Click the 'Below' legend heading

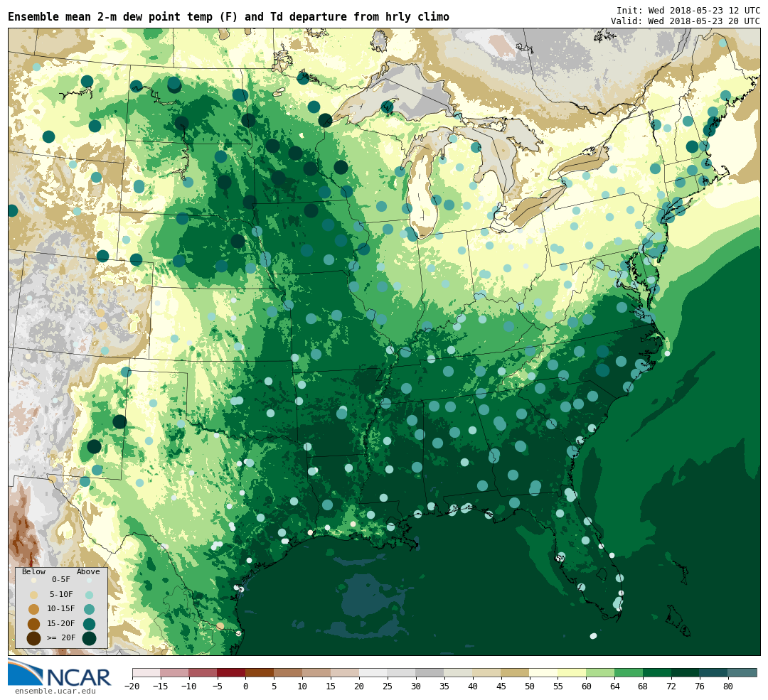coord(34,571)
